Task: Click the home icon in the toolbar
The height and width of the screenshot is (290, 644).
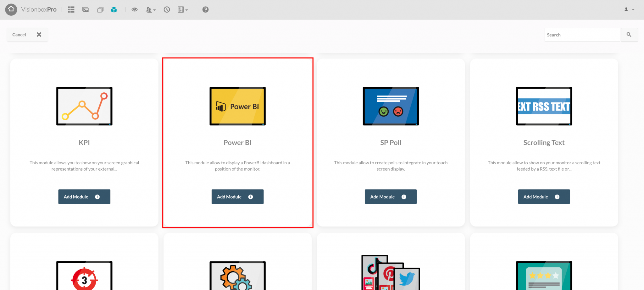Action: coord(11,9)
